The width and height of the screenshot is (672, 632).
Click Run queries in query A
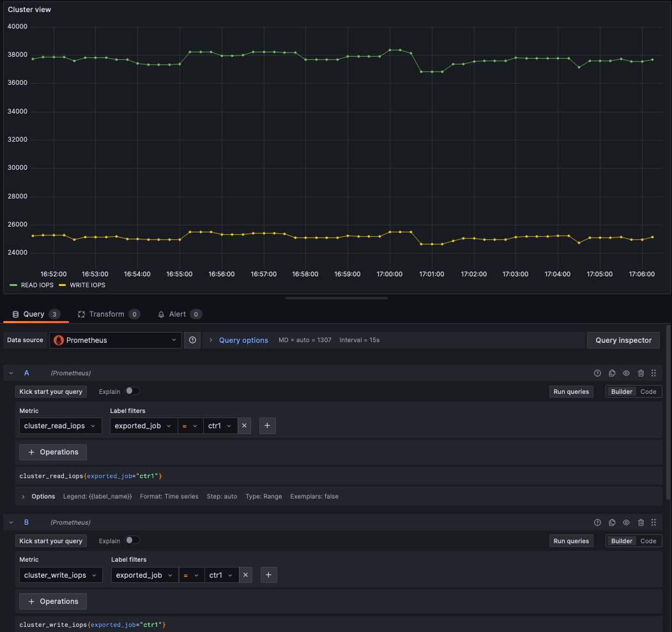pos(571,391)
